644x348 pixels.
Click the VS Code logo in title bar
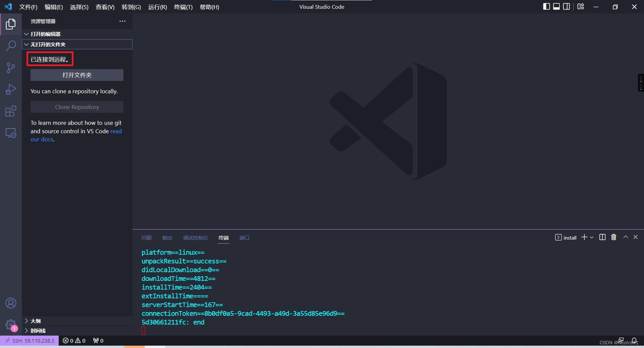click(8, 7)
